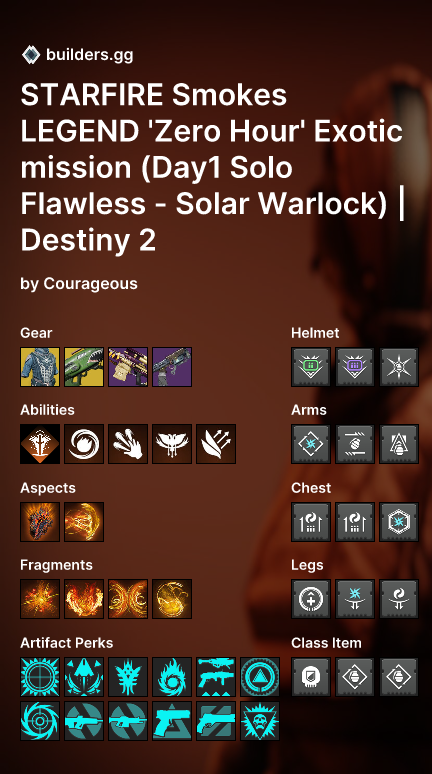The width and height of the screenshot is (432, 774).
Task: Click the first Class Item mod icon
Action: click(311, 677)
